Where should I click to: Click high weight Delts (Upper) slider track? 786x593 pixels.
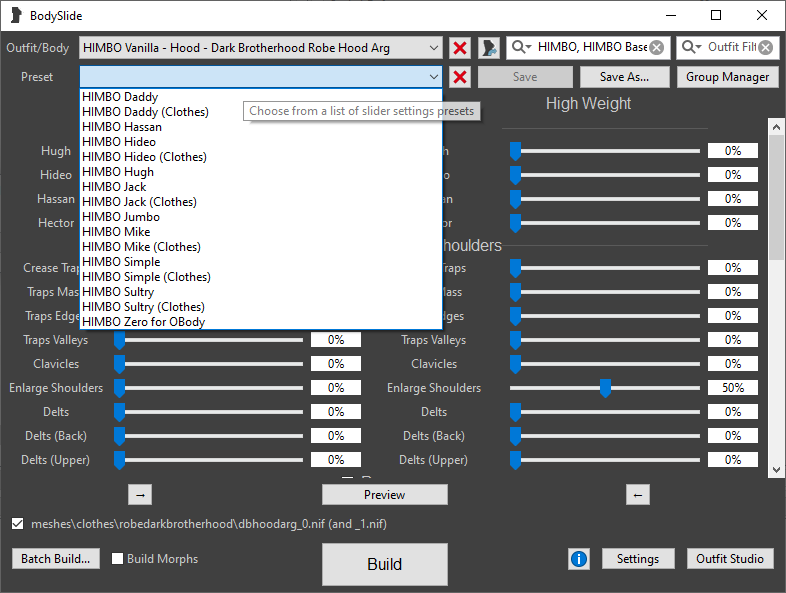pos(605,460)
